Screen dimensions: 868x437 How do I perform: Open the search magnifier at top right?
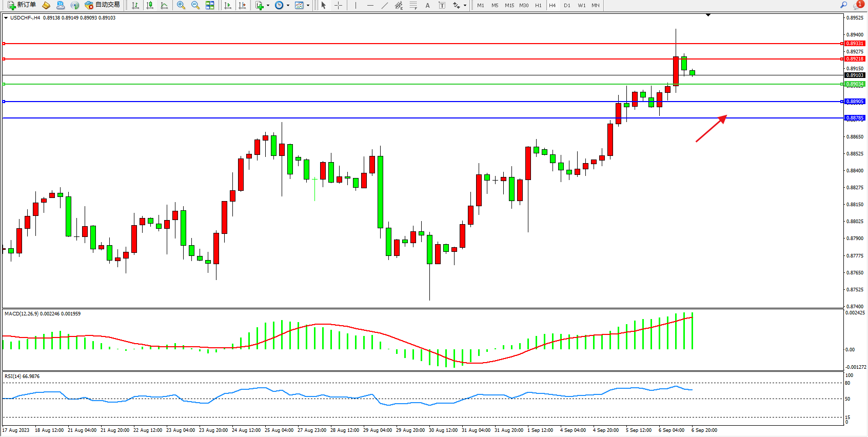[x=843, y=5]
